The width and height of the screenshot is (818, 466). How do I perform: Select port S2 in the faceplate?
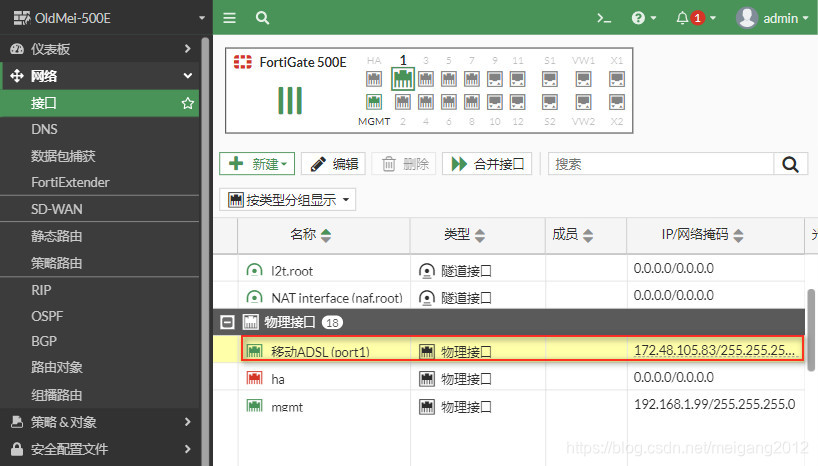[550, 102]
